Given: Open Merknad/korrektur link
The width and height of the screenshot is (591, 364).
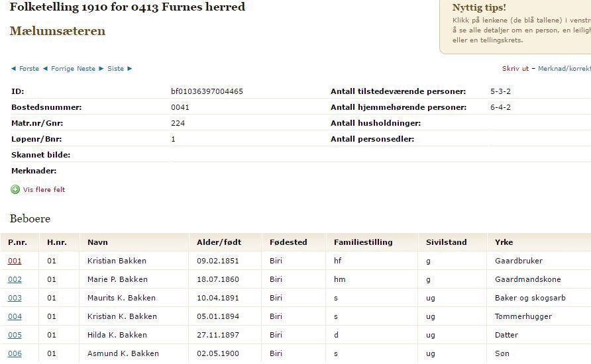Looking at the screenshot, I should pos(563,69).
